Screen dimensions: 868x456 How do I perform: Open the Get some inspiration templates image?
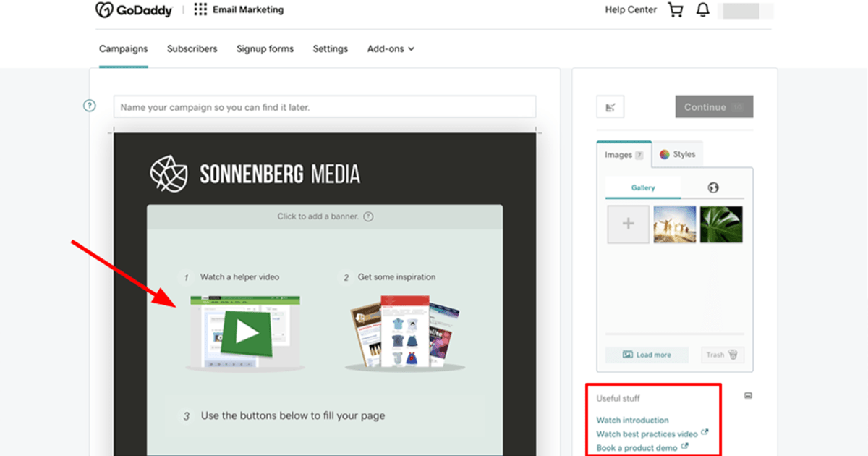404,333
